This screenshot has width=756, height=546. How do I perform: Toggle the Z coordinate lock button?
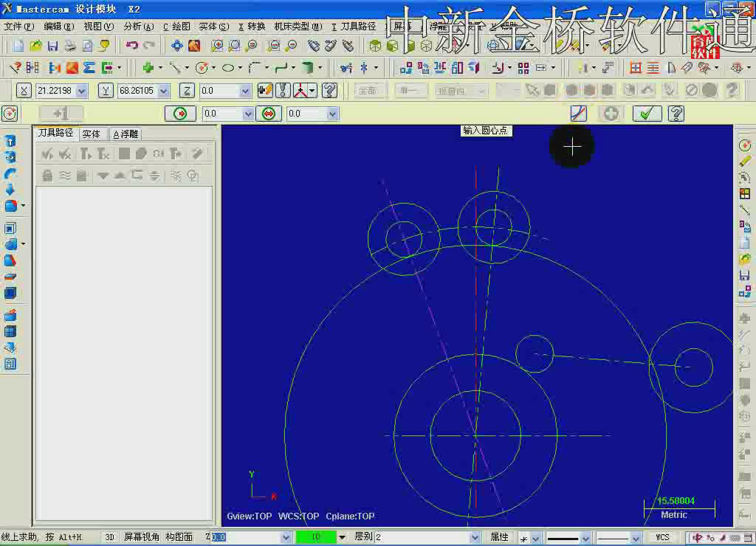pyautogui.click(x=187, y=91)
